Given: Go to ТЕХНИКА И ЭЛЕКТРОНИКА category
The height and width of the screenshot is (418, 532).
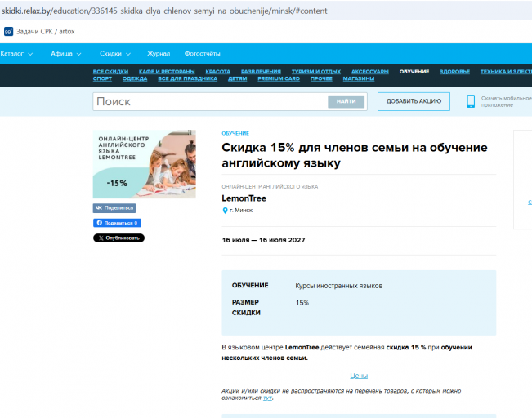Looking at the screenshot, I should [x=506, y=72].
